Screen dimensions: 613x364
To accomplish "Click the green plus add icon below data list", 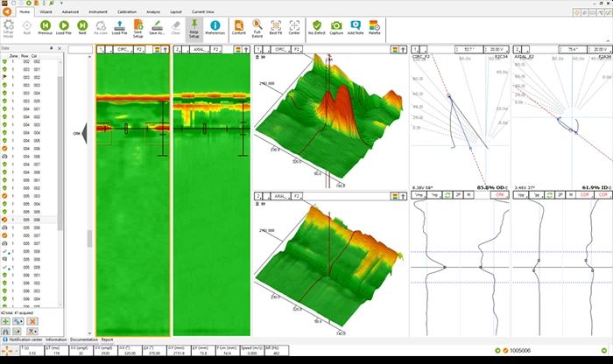I will (x=5, y=321).
